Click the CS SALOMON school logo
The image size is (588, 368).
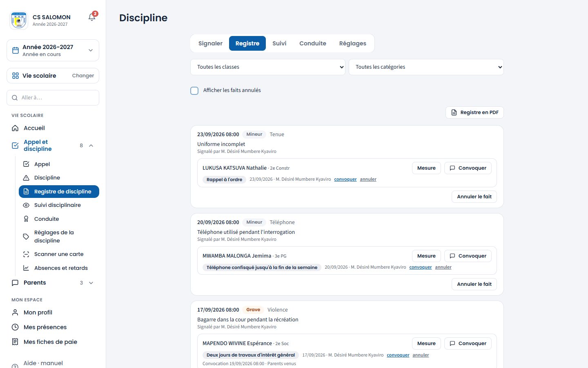point(19,20)
